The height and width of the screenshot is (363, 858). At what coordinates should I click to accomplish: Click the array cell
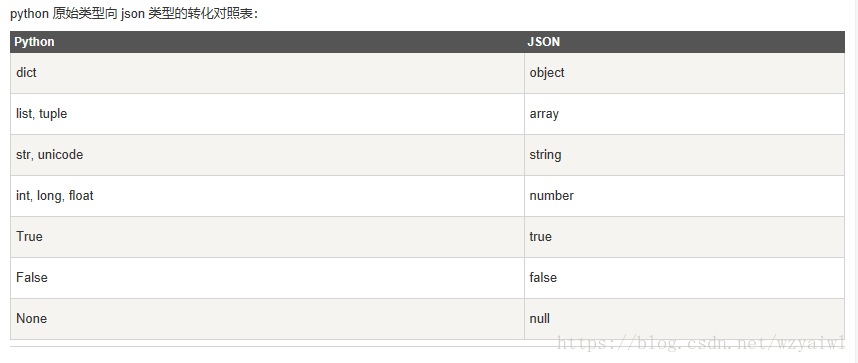684,114
